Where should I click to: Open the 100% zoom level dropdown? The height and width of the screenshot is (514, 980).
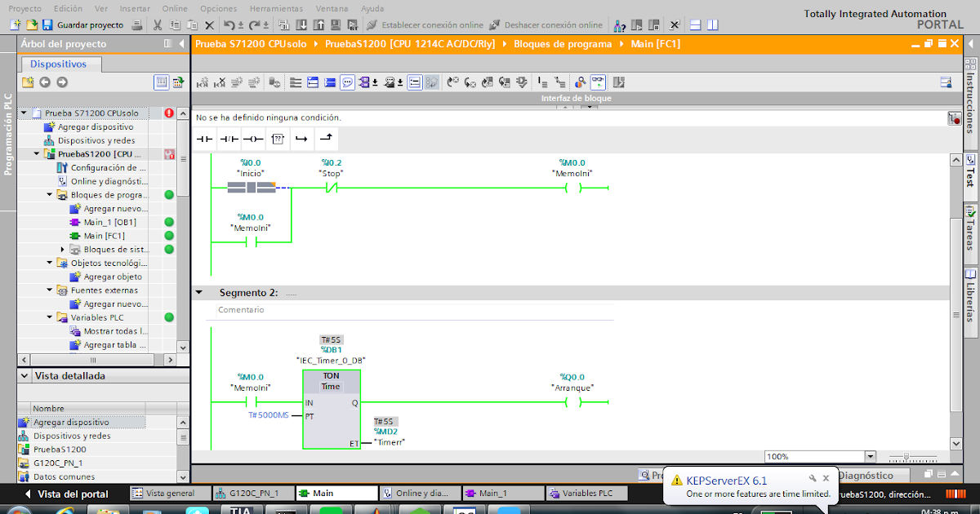pos(871,456)
